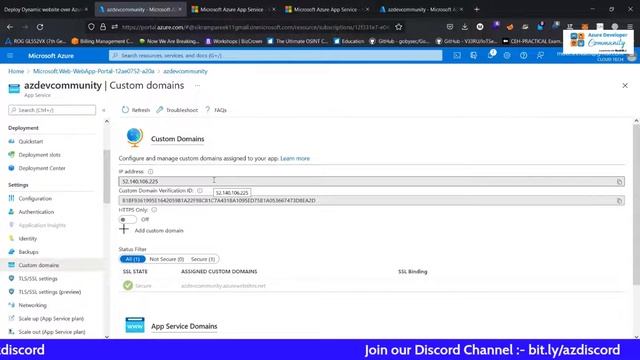
Task: Open Custom domains in the sidebar
Action: pyautogui.click(x=38, y=265)
